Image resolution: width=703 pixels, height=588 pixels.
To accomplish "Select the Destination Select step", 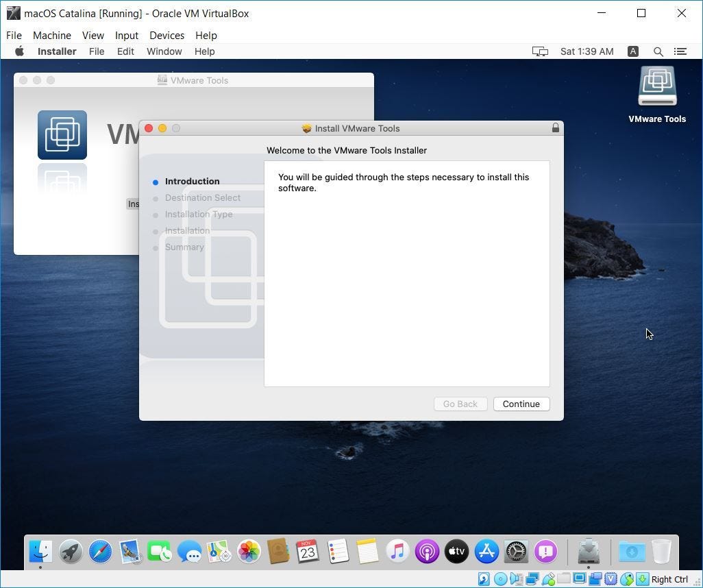I will 202,198.
